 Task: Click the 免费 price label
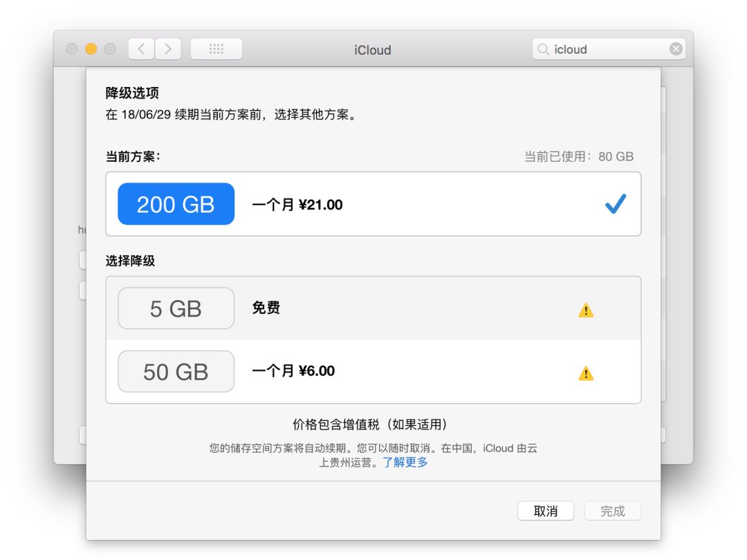click(x=266, y=308)
